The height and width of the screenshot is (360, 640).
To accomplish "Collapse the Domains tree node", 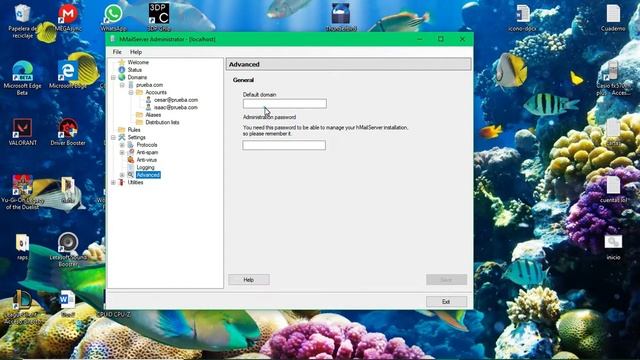I will (x=113, y=77).
